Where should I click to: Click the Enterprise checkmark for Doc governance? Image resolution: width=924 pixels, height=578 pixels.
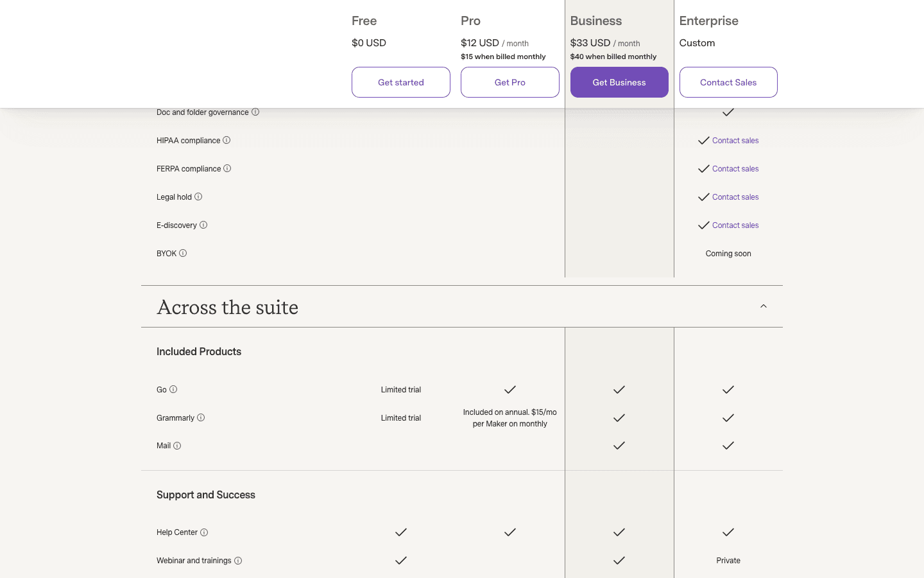point(728,112)
